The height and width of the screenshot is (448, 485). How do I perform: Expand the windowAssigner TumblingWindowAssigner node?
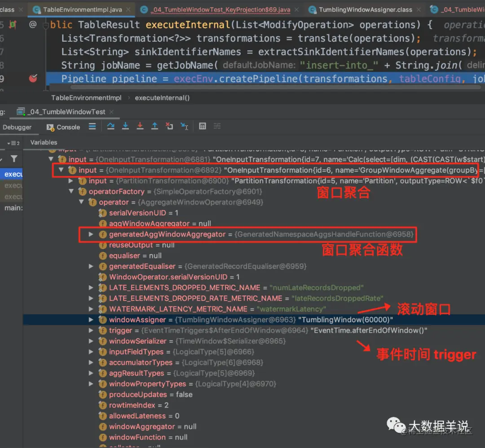click(x=91, y=320)
